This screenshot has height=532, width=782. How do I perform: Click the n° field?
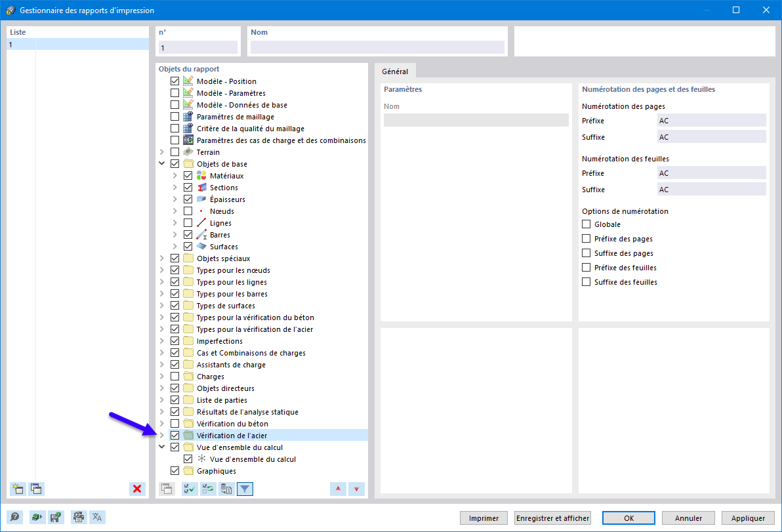198,47
